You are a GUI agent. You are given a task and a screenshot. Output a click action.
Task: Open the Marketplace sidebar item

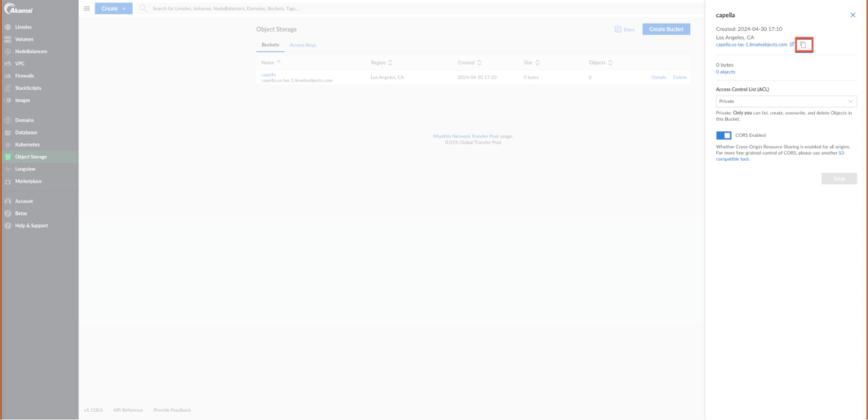pos(28,181)
